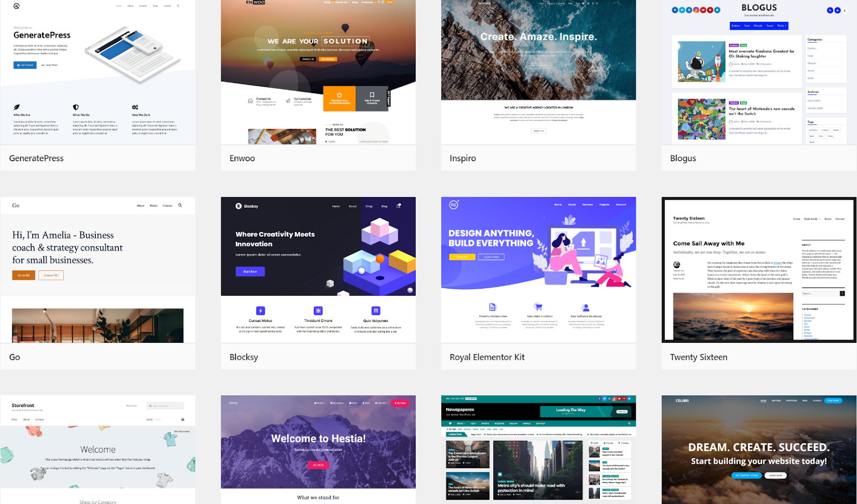Viewport: 857px width, 504px height.
Task: Click the Cursus Metus lightning icon
Action: pyautogui.click(x=260, y=311)
